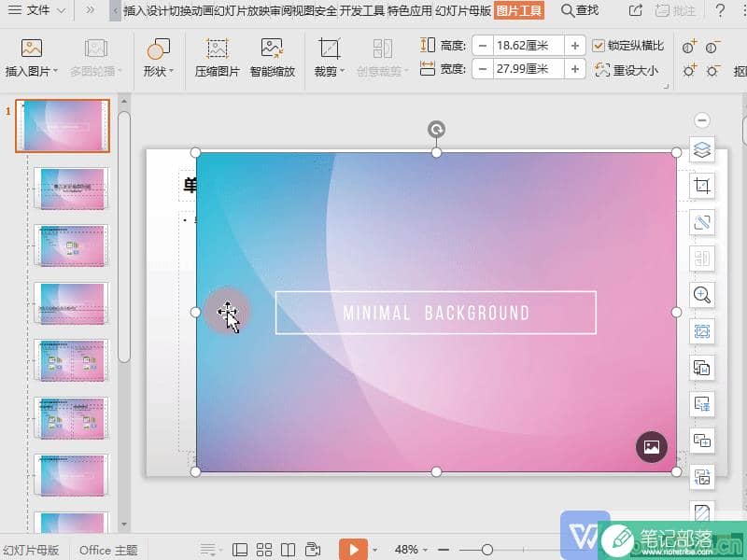Image resolution: width=747 pixels, height=560 pixels.
Task: Click the orange slideshow play button
Action: point(353,550)
